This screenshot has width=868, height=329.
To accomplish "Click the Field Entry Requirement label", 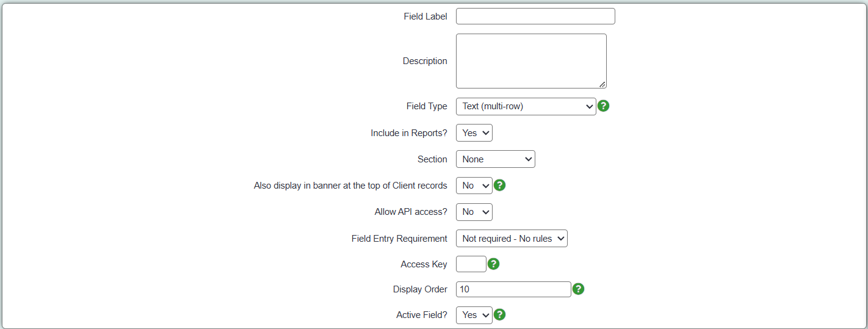I will click(399, 239).
